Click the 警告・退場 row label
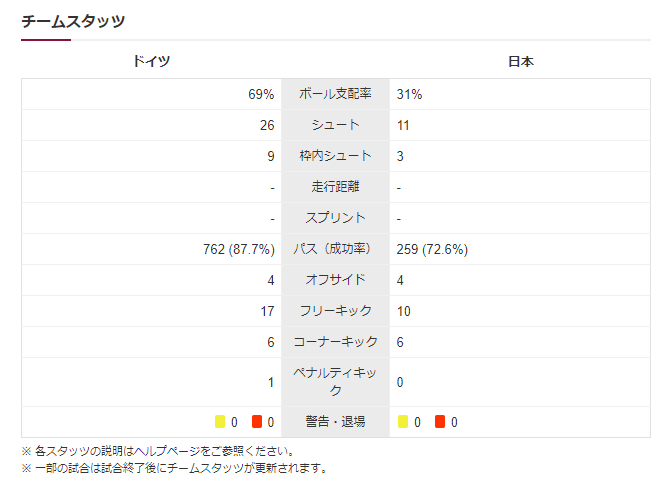 pos(335,422)
